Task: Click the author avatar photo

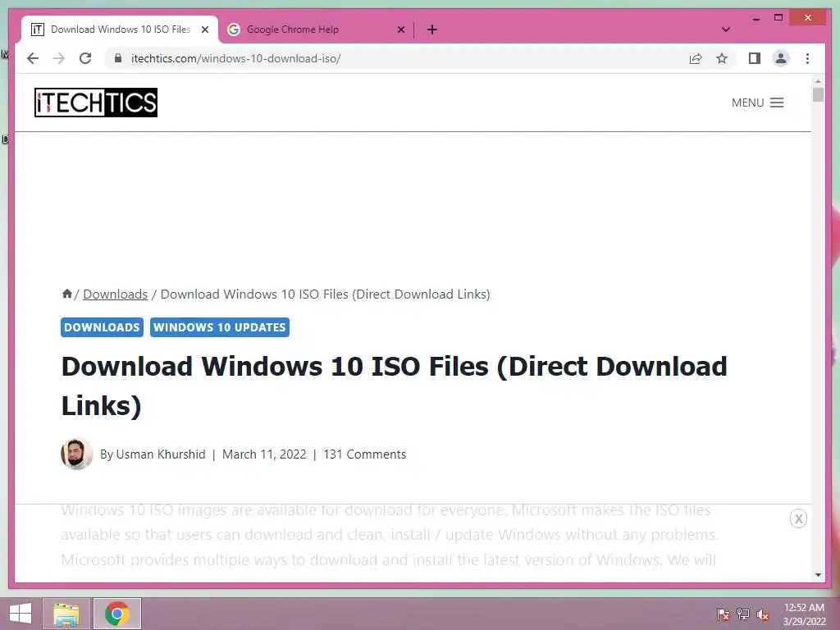Action: click(x=76, y=454)
